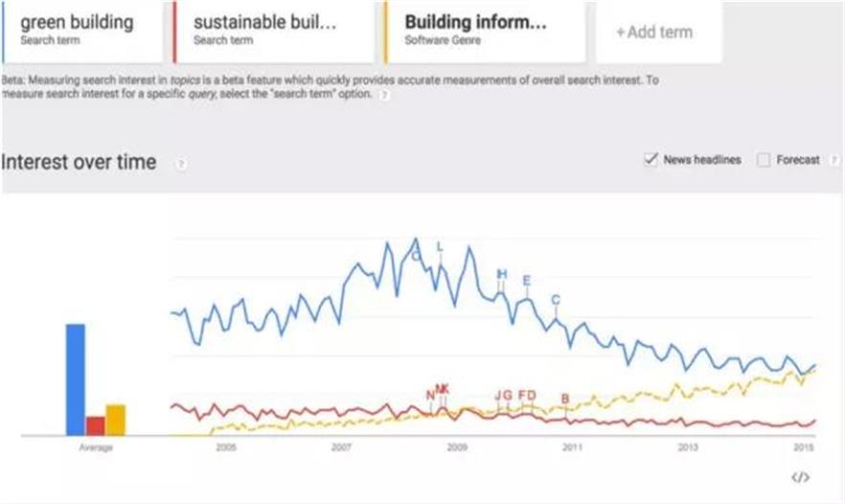Click help icon after the beta note
The width and height of the screenshot is (845, 504).
pyautogui.click(x=384, y=95)
